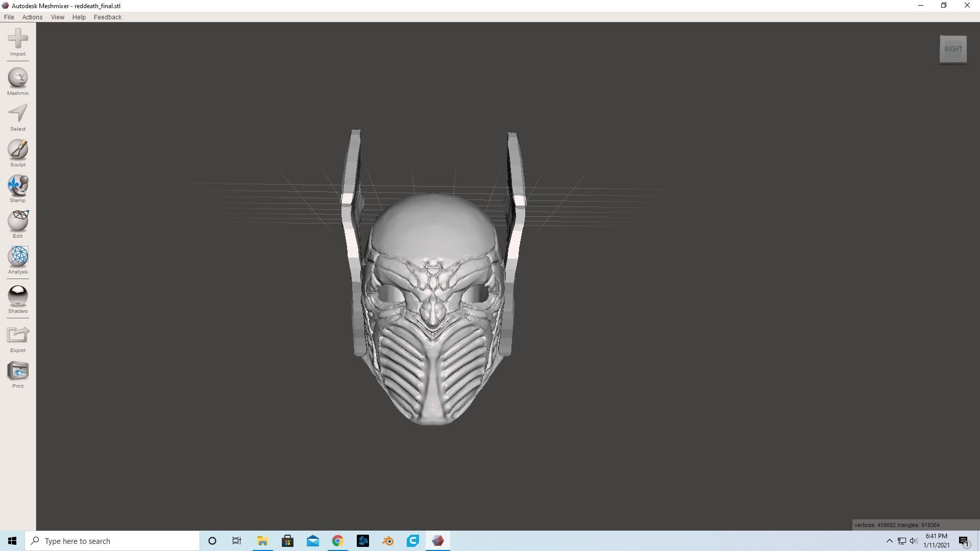Minimize the Meshmixer window
980x551 pixels.
pos(921,6)
